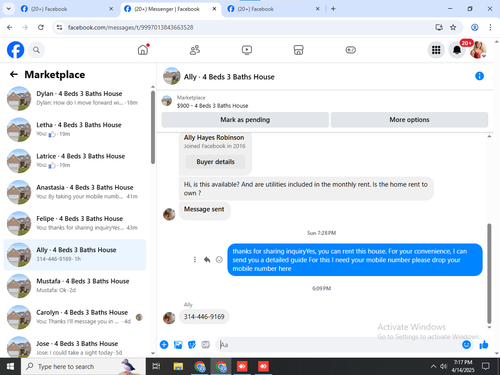Viewport: 500px width, 375px height.
Task: Open the apps grid menu
Action: [x=436, y=50]
